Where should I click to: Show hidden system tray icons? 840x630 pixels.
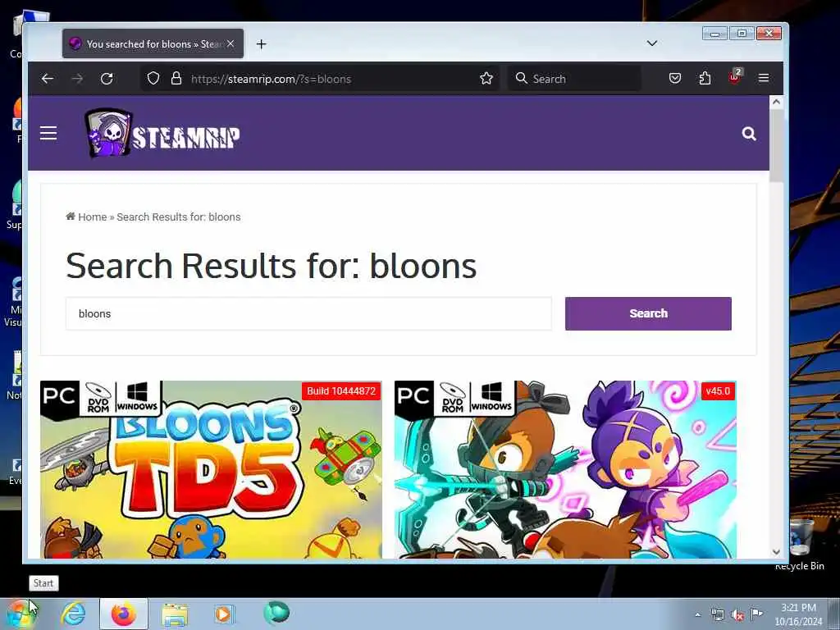coord(697,614)
